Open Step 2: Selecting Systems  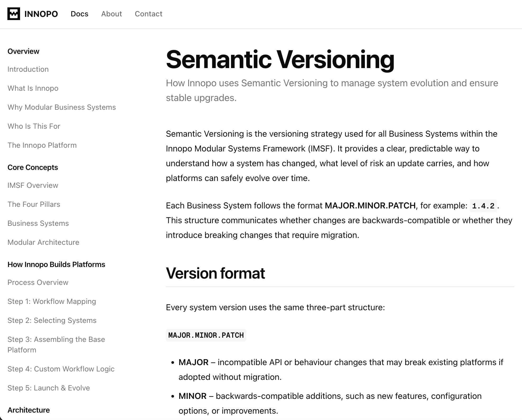(52, 320)
